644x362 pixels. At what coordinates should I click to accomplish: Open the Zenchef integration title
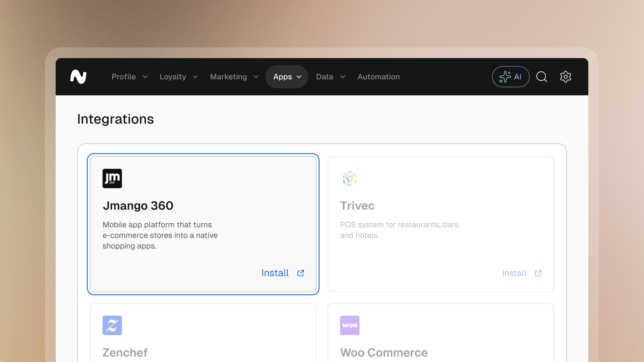125,353
